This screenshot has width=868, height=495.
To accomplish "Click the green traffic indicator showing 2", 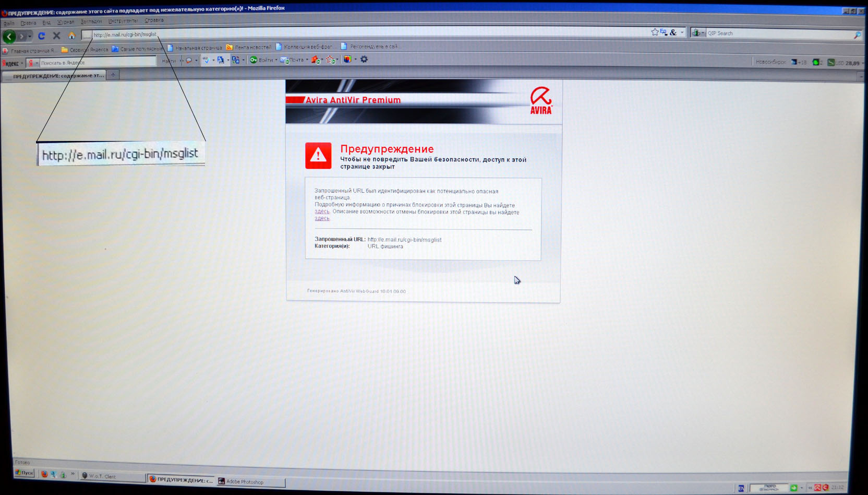I will [817, 62].
